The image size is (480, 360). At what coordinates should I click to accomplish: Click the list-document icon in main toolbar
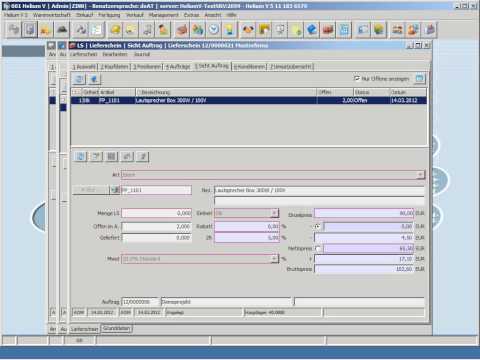97,30
